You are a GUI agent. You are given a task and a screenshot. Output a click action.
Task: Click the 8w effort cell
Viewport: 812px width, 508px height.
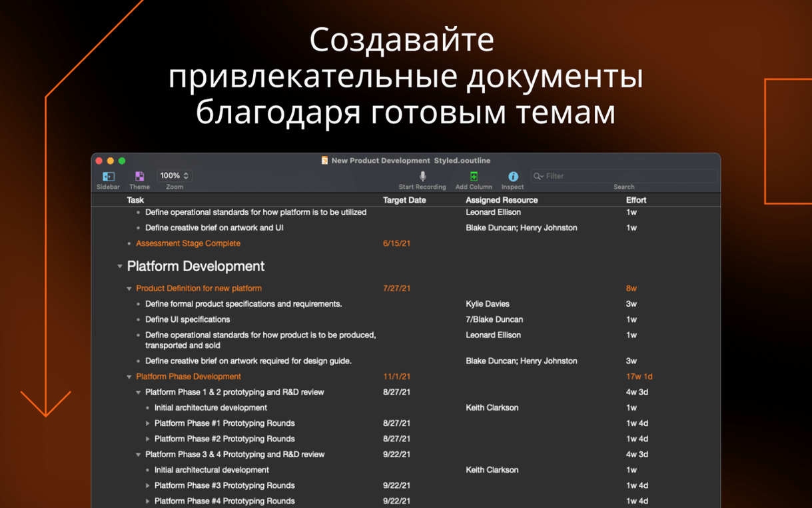(631, 289)
